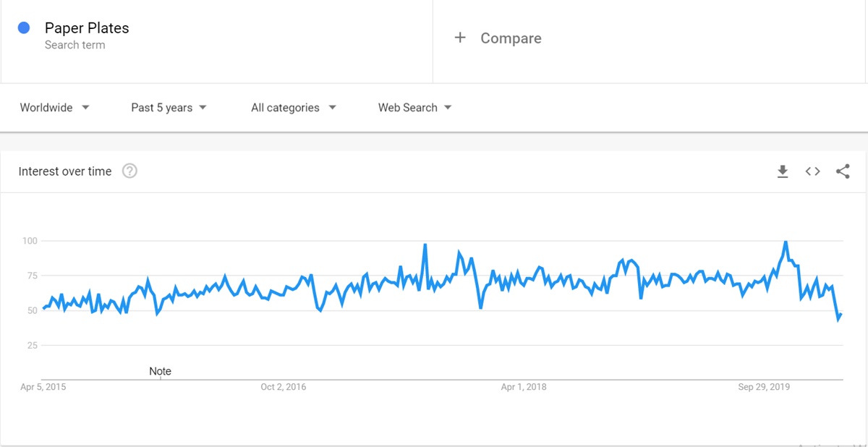Click the Interest over time heading
This screenshot has height=447, width=868.
(65, 171)
